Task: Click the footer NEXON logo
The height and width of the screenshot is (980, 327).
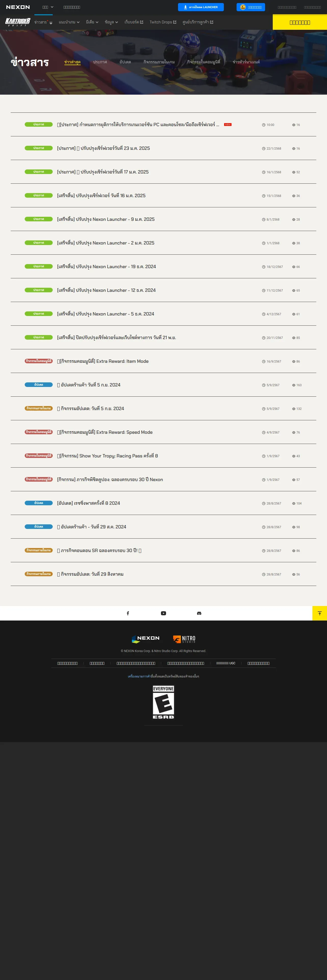Action: [x=146, y=639]
